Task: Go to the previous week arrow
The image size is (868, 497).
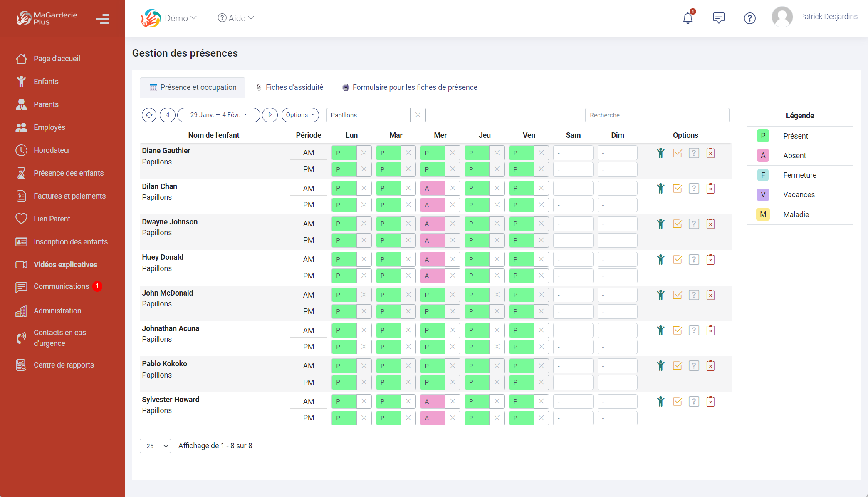Action: pos(168,115)
